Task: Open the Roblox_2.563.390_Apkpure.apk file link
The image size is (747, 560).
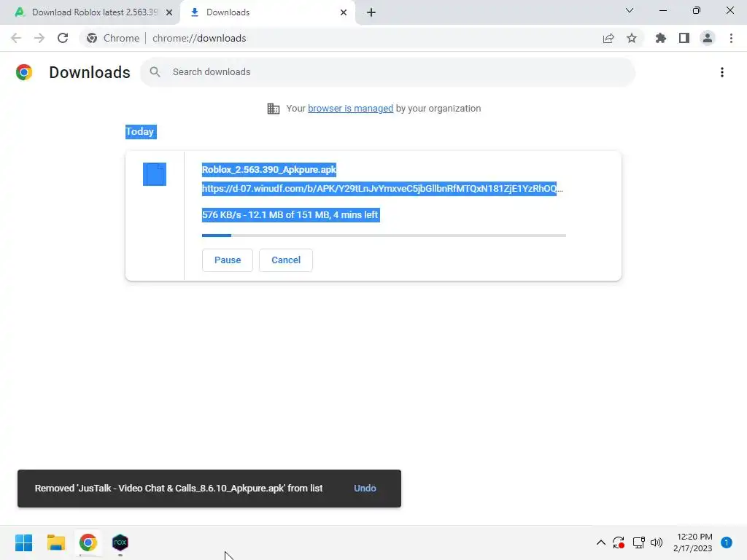Action: [269, 169]
